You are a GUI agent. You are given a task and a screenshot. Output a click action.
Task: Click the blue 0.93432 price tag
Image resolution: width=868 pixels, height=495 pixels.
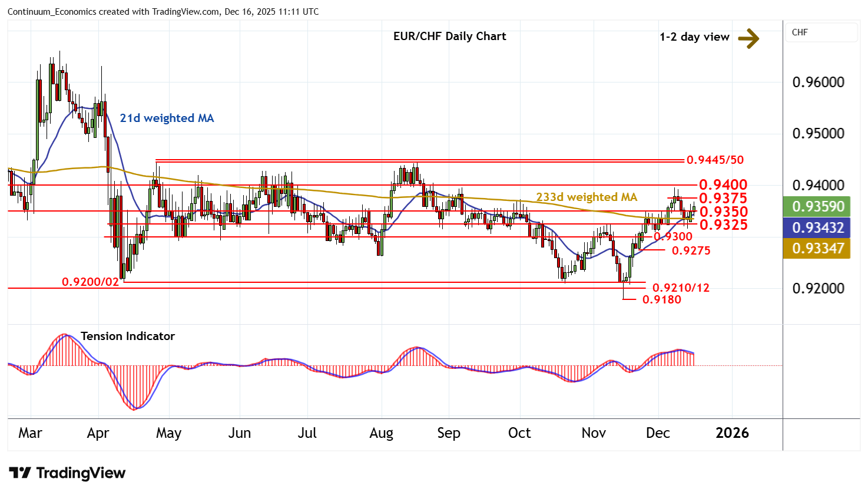817,227
